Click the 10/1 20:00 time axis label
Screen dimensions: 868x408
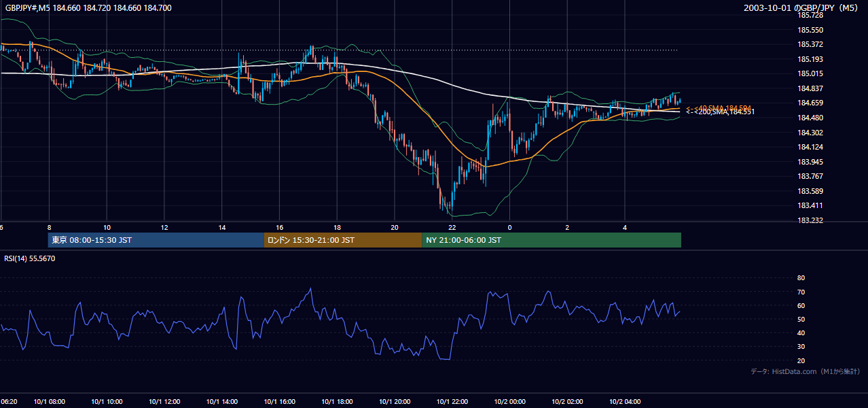395,402
